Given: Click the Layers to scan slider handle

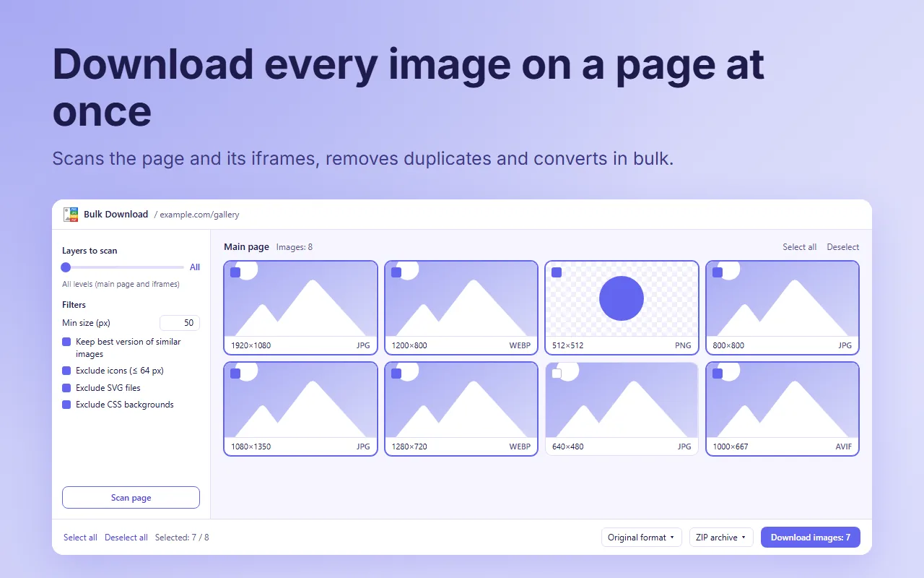Looking at the screenshot, I should (66, 267).
